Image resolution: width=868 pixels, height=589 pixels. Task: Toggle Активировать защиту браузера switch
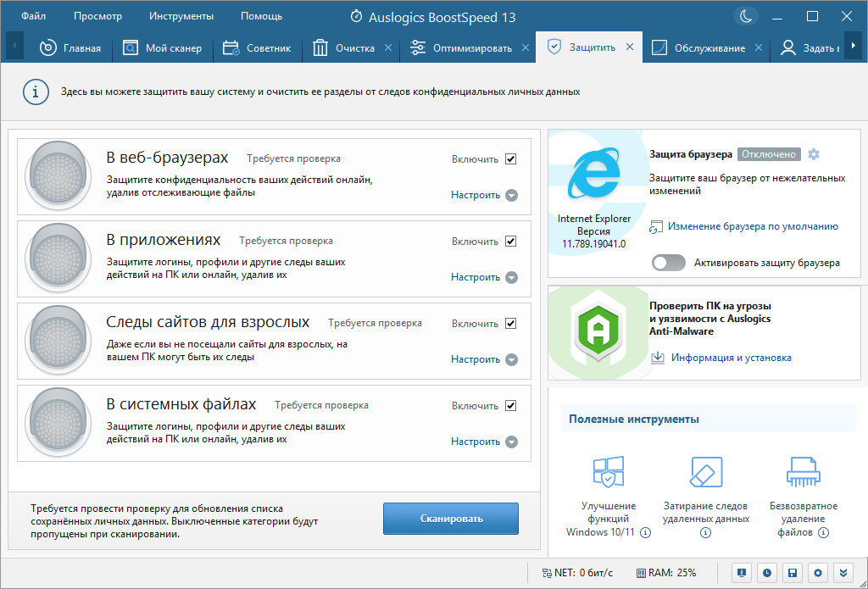669,263
